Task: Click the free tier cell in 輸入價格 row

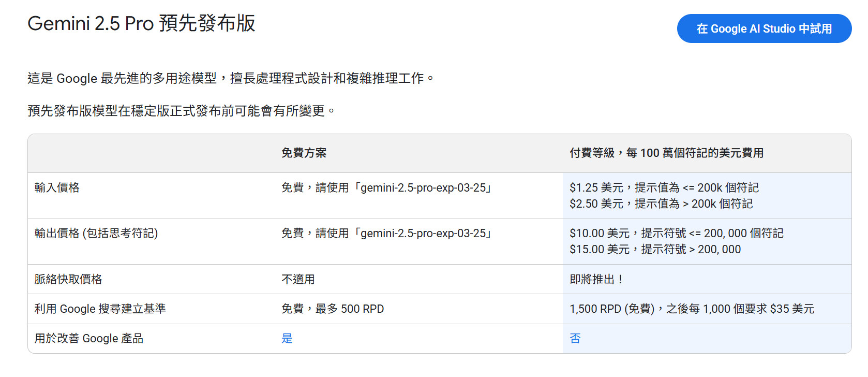Action: 386,187
